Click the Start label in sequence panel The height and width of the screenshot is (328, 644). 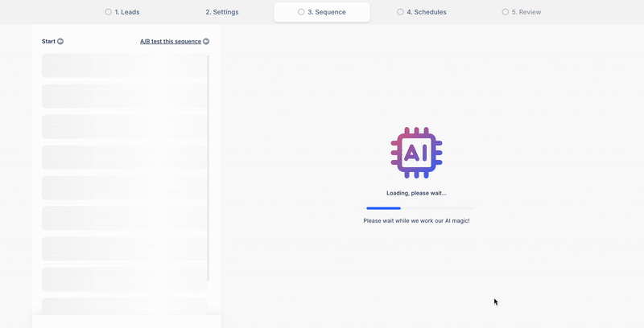coord(48,41)
